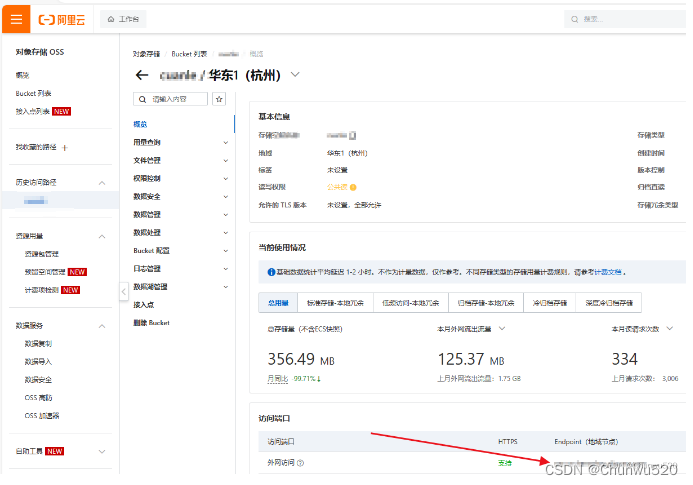Click the Alibaba Cloud logo

(x=62, y=19)
